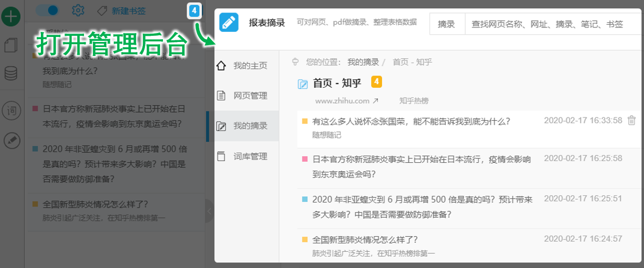The height and width of the screenshot is (268, 644).
Task: Click the blue badge numbered 4
Action: point(194,10)
